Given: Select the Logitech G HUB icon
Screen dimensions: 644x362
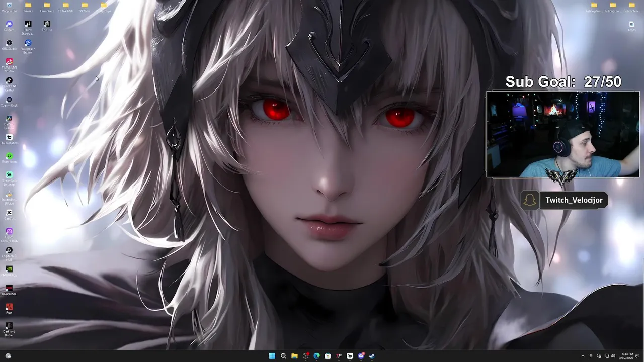Looking at the screenshot, I should click(x=9, y=254).
